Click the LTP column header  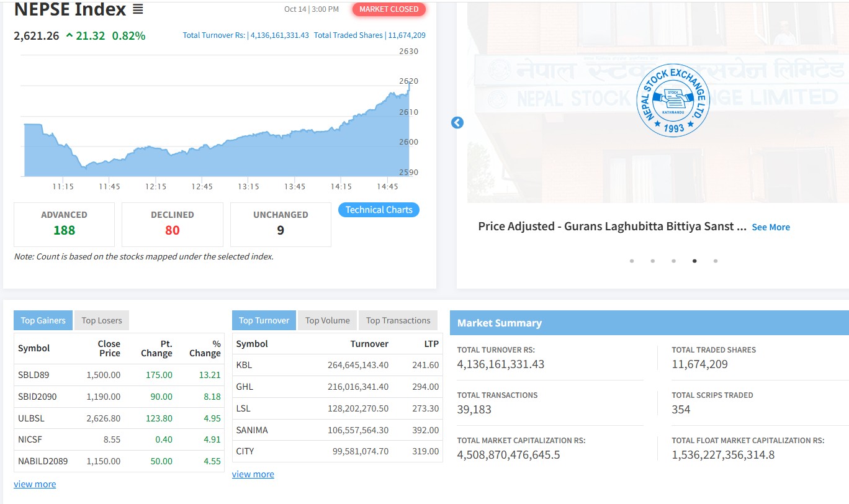coord(431,344)
